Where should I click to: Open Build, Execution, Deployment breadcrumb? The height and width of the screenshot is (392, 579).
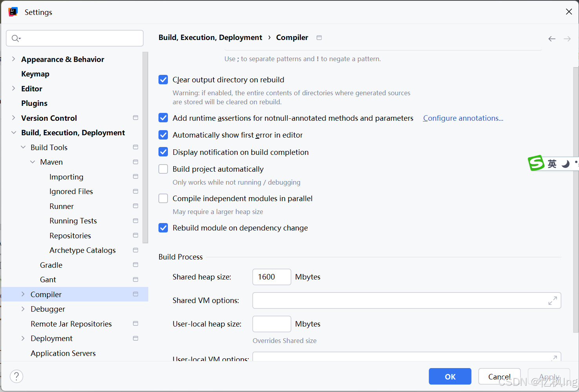[210, 37]
